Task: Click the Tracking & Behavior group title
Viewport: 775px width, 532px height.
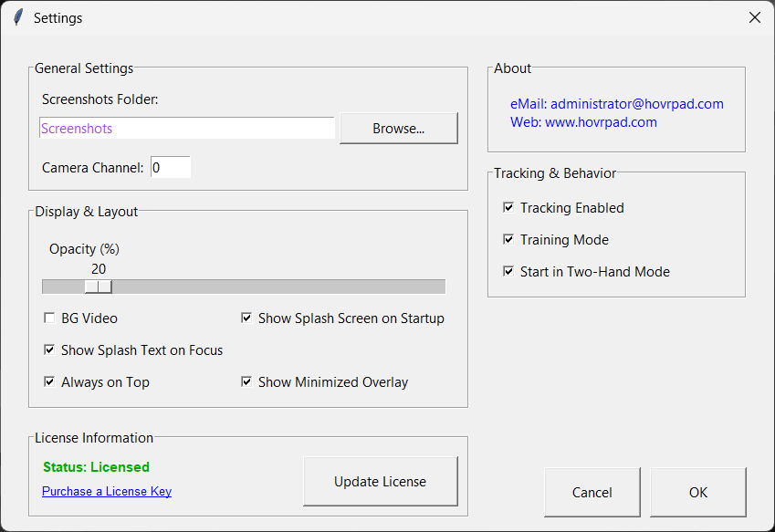Action: click(x=555, y=173)
